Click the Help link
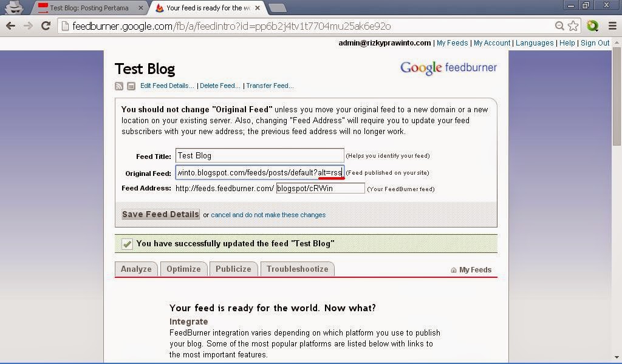622x364 pixels. (x=567, y=43)
